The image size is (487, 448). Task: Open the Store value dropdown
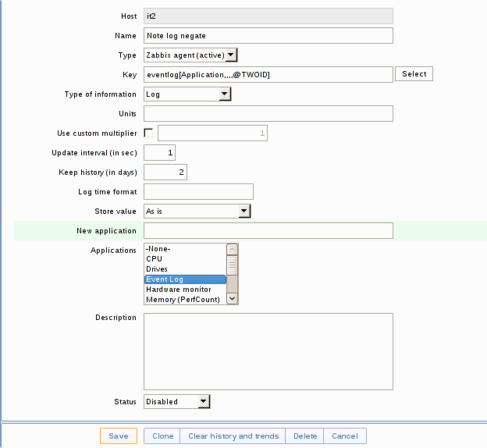[x=197, y=211]
